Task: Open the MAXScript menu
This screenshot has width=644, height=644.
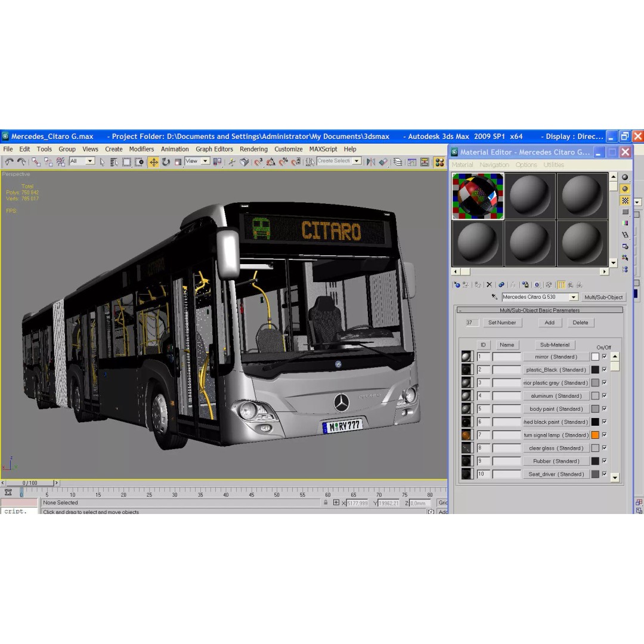Action: [x=323, y=149]
